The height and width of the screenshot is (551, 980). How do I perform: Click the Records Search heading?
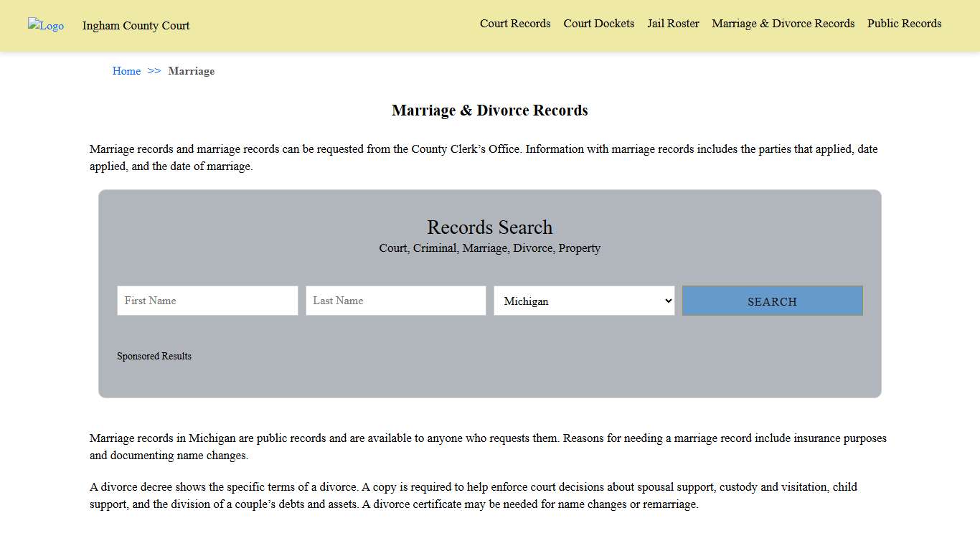coord(489,227)
